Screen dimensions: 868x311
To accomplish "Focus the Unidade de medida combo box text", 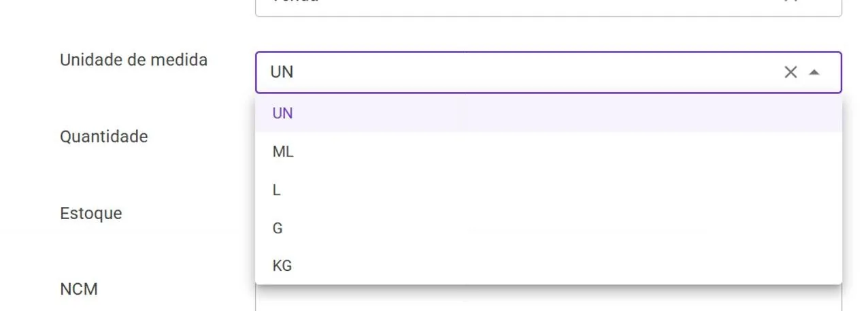I will tap(517, 72).
